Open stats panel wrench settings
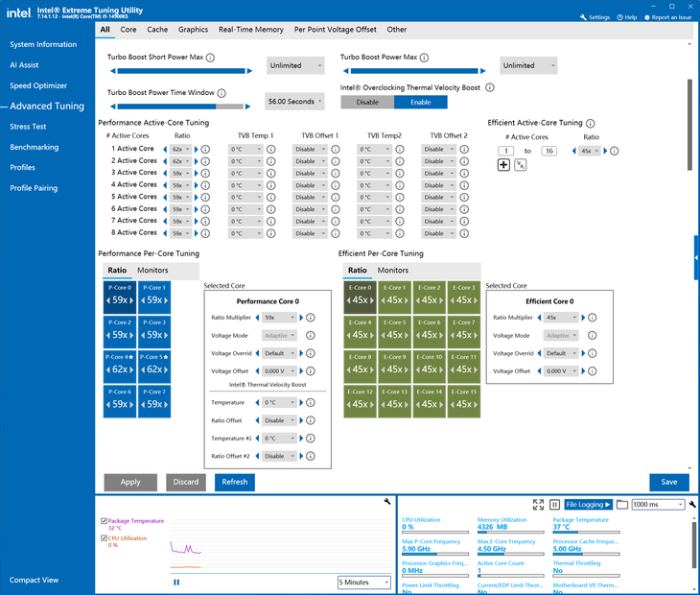700x595 pixels. [692, 505]
